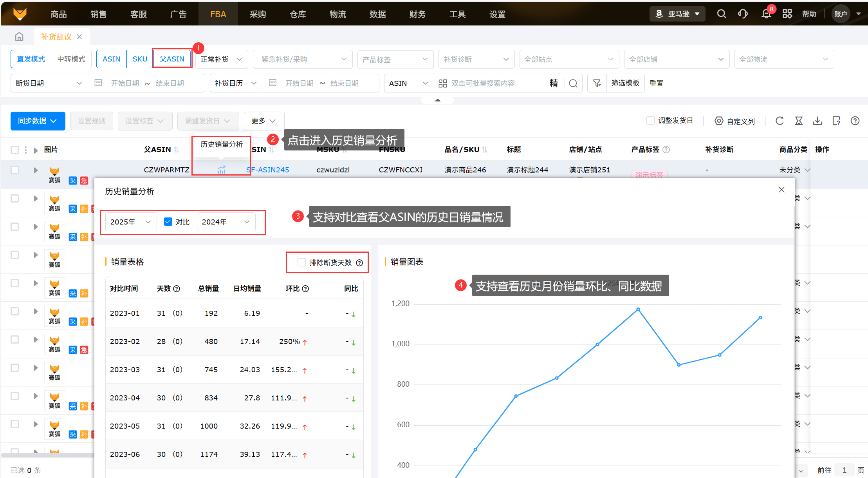868x478 pixels.
Task: Uncheck the 对比 compare checkbox
Action: (168, 222)
